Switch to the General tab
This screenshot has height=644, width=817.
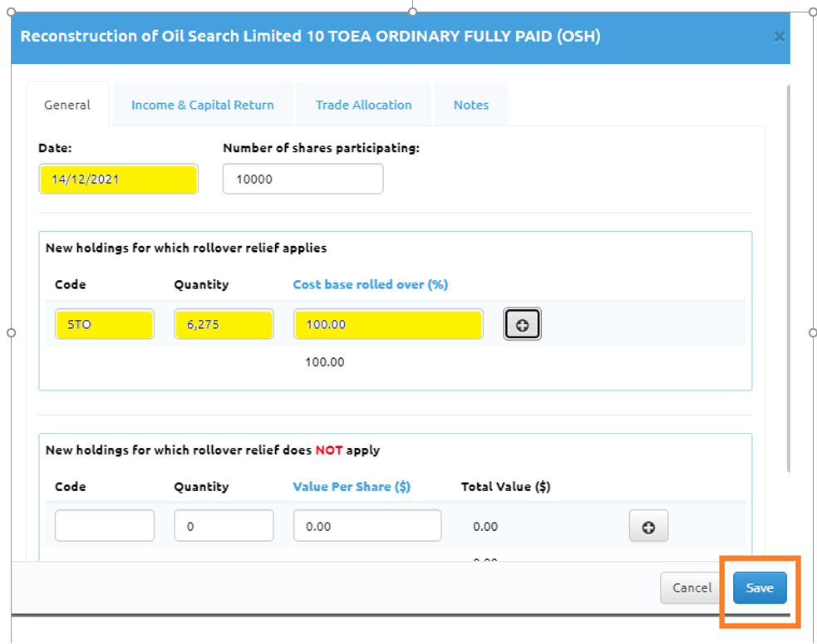pyautogui.click(x=67, y=105)
